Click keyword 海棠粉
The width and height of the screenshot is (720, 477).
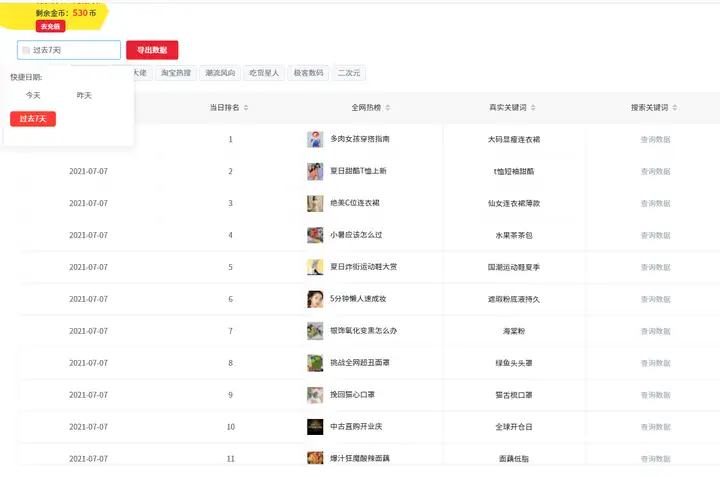tap(514, 331)
